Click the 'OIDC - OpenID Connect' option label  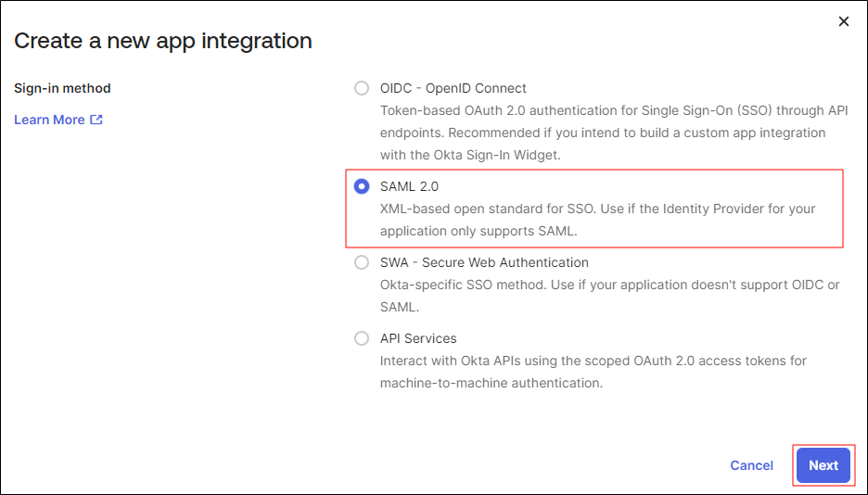[x=453, y=89]
